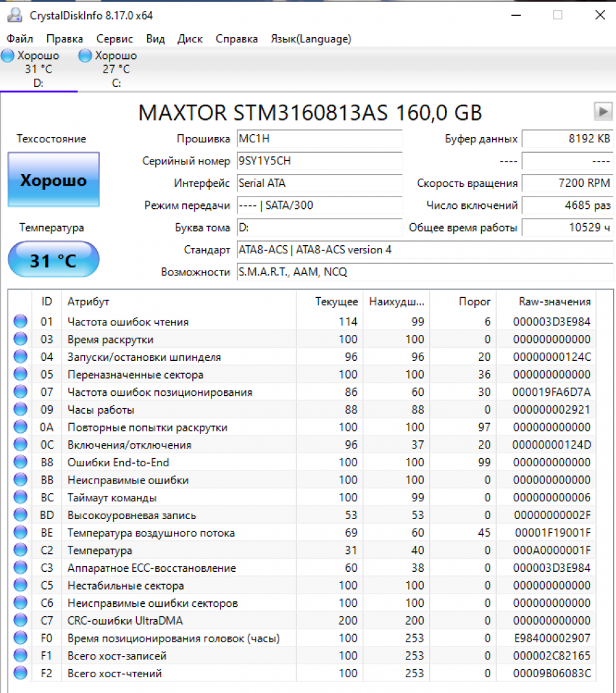Click the Хорошо health status button
The image size is (616, 693).
pyautogui.click(x=53, y=179)
